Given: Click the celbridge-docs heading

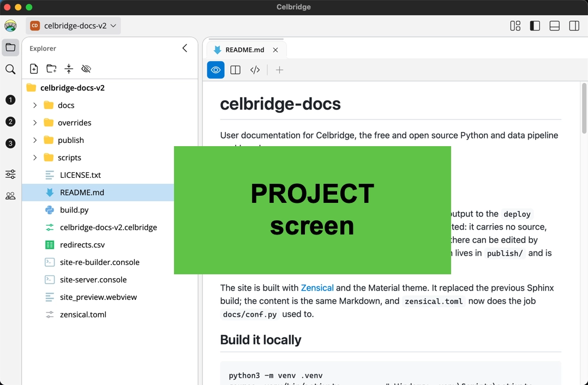Looking at the screenshot, I should coord(280,104).
